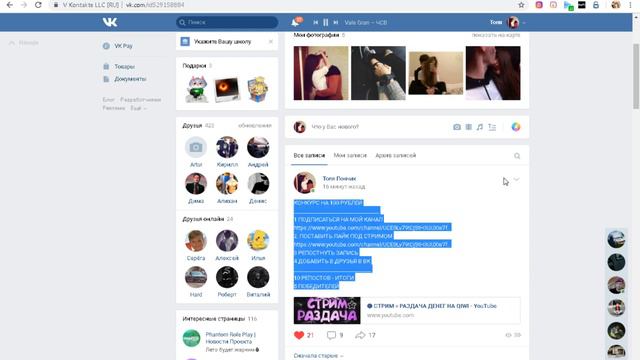Close the school suggestion banner
640x360 pixels.
pyautogui.click(x=271, y=42)
